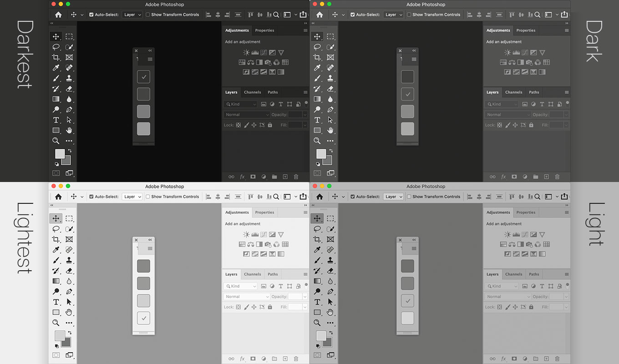Enable Show Transform Controls in the Dark window
Screen dimensions: 619x364
click(x=409, y=15)
